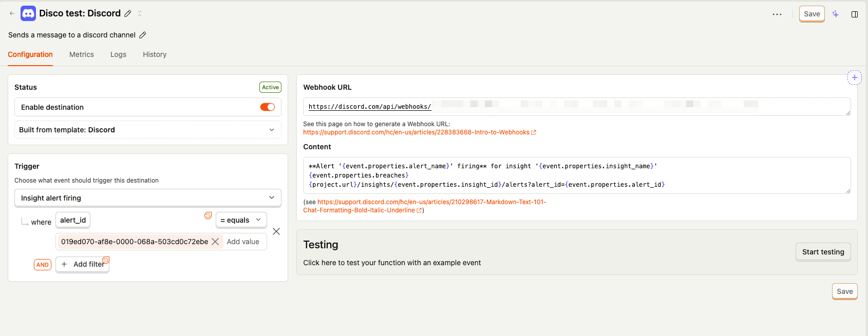The height and width of the screenshot is (336, 868).
Task: Click the Testing section heading
Action: (320, 245)
